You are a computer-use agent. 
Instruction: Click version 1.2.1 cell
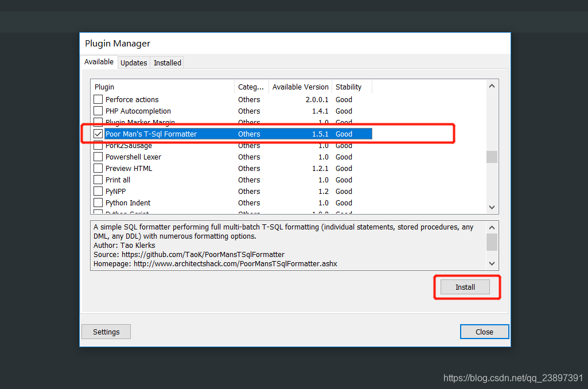click(x=320, y=169)
